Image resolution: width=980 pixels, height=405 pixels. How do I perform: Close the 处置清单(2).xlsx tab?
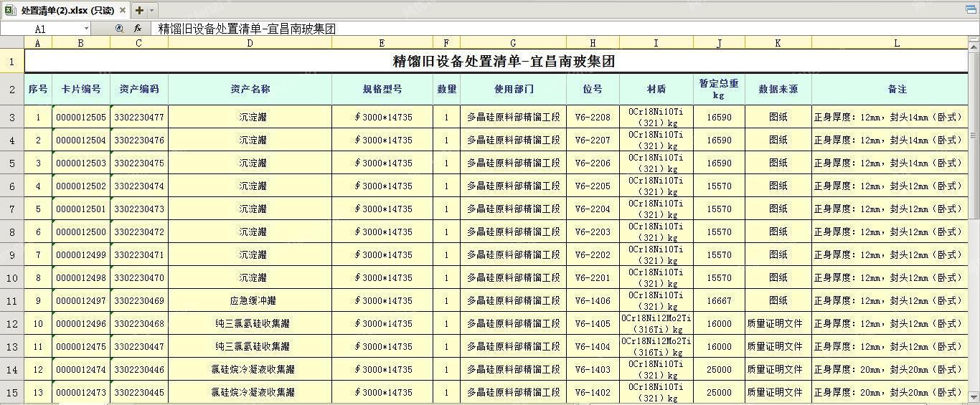tap(123, 10)
